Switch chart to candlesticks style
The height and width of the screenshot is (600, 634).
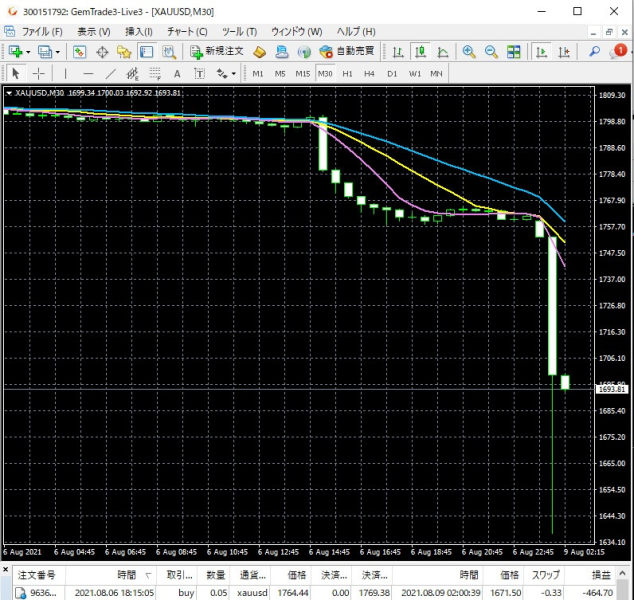coord(421,52)
